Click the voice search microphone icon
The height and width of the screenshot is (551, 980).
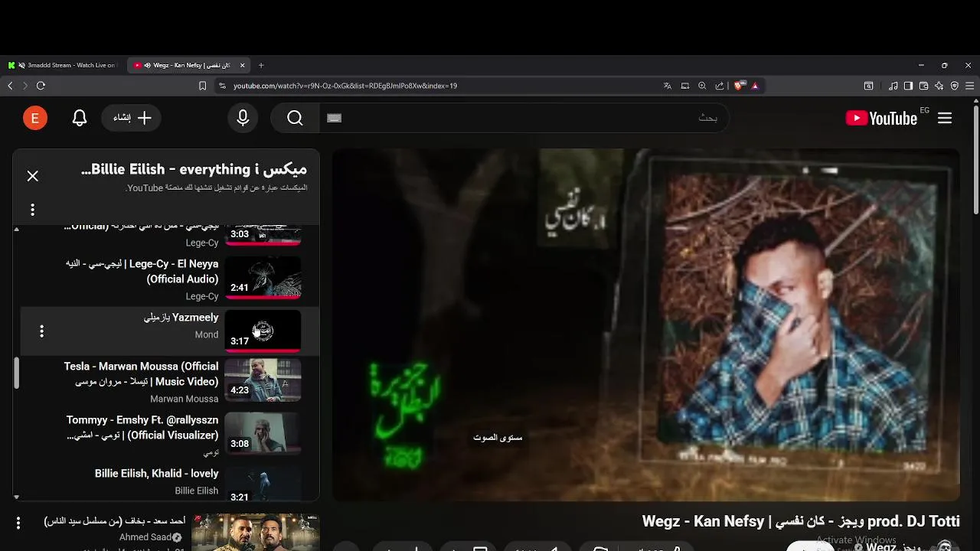(243, 118)
